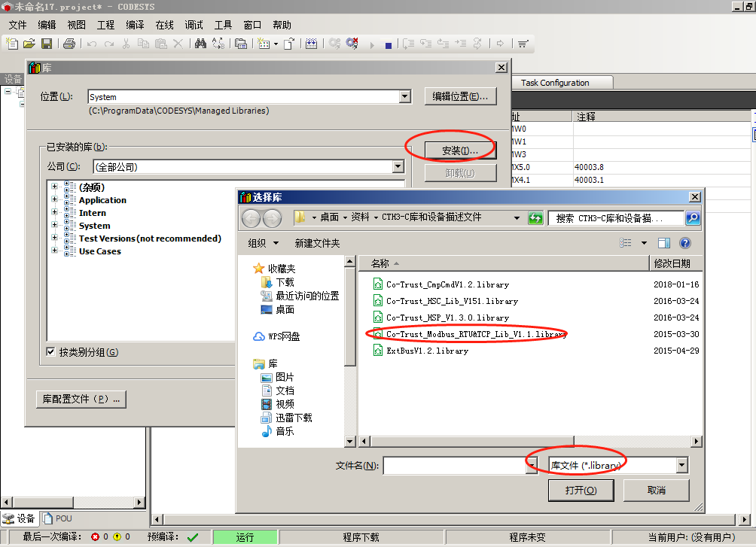Open WPS网盘 in the navigation pane
Viewport: 756px width, 547px height.
tap(276, 336)
